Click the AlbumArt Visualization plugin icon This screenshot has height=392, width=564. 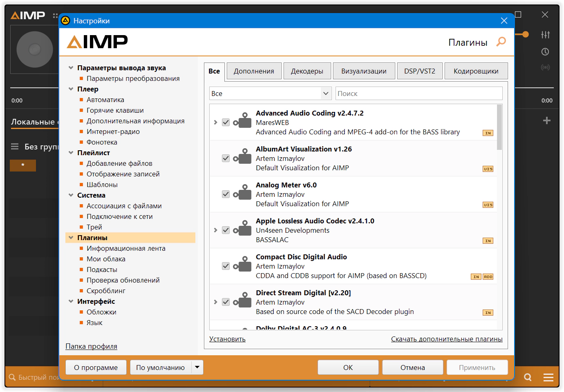tap(242, 156)
